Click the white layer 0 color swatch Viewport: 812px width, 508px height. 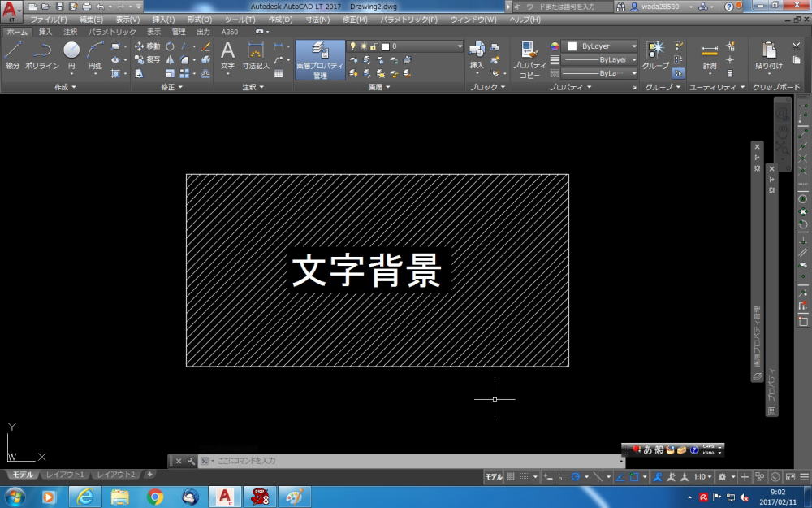coord(385,46)
